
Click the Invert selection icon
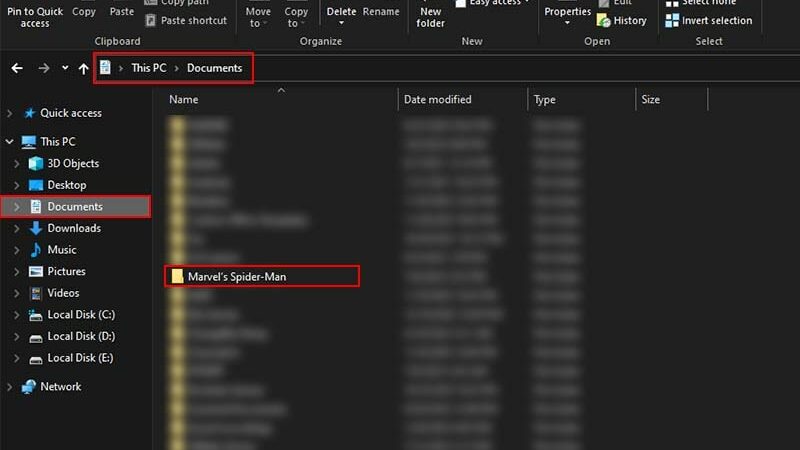[x=672, y=20]
